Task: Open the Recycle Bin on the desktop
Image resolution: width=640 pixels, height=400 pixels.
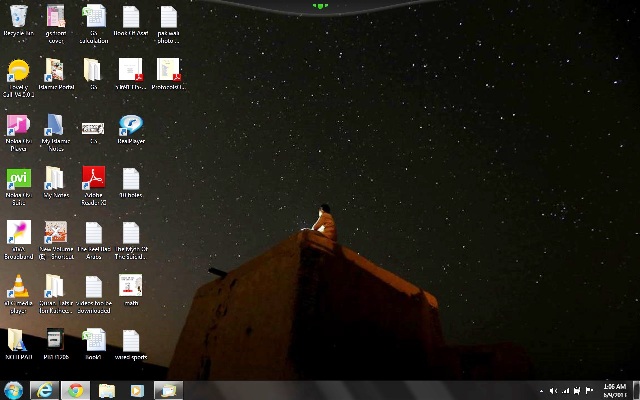Action: (x=18, y=17)
